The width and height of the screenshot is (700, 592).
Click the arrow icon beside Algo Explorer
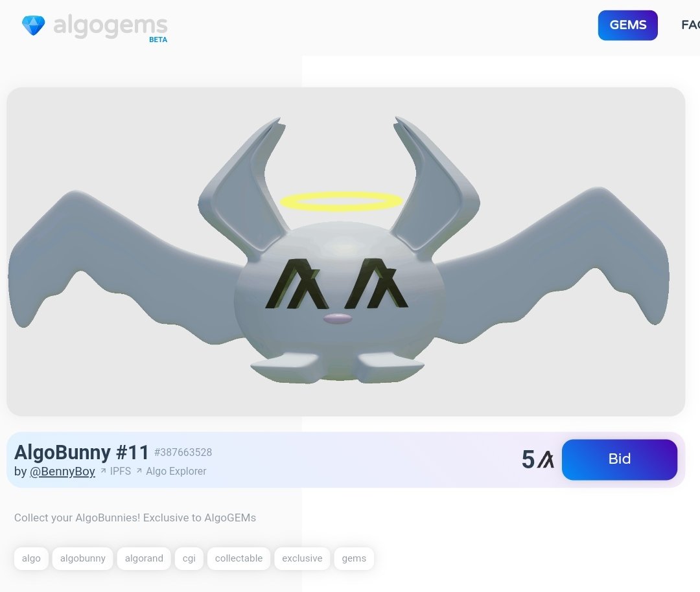point(139,471)
